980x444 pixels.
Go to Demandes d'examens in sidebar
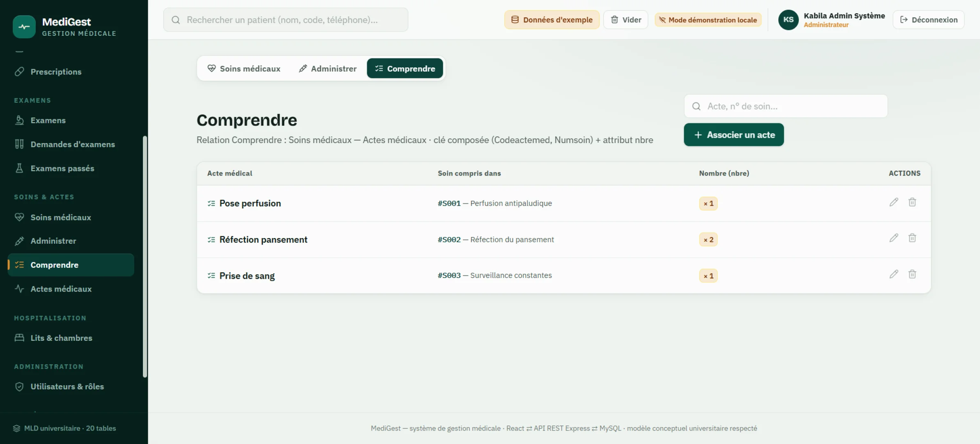click(x=71, y=144)
